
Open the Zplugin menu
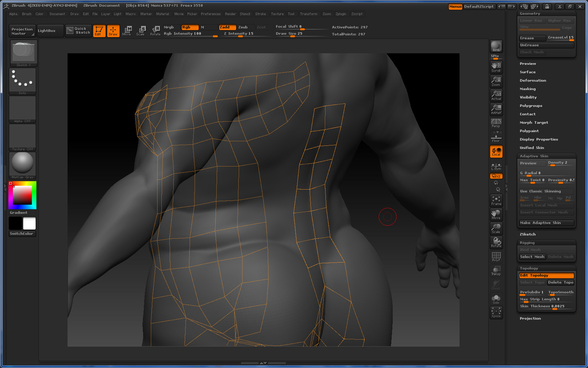[x=341, y=14]
